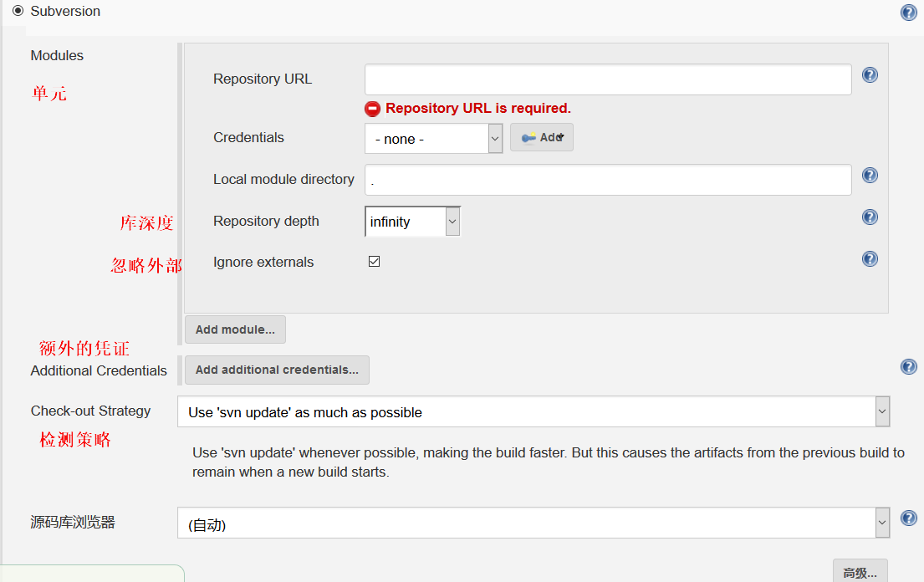
Task: Open help icon for Additional Credentials
Action: 909,366
